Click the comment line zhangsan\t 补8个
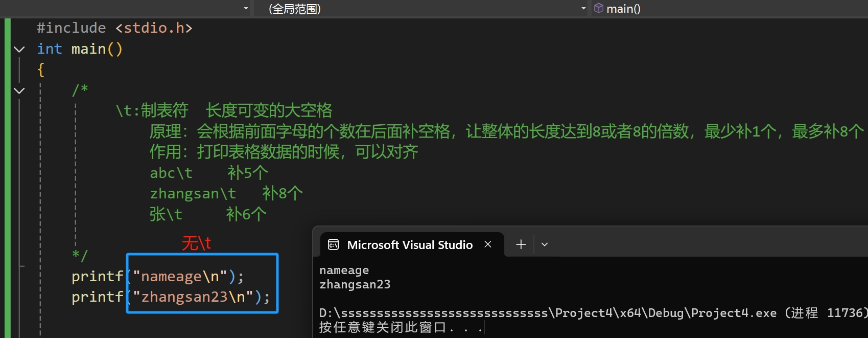The height and width of the screenshot is (338, 868). point(226,193)
